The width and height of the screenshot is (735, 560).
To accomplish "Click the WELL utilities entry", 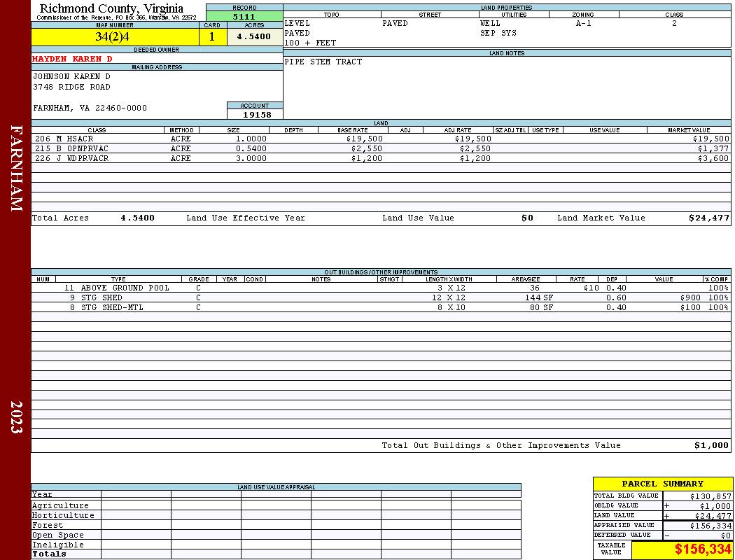I will coord(490,23).
